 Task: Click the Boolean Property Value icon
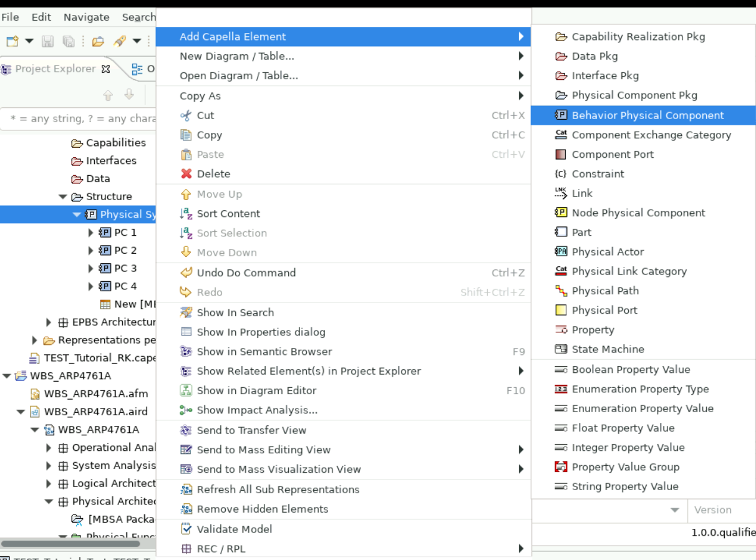(x=561, y=370)
